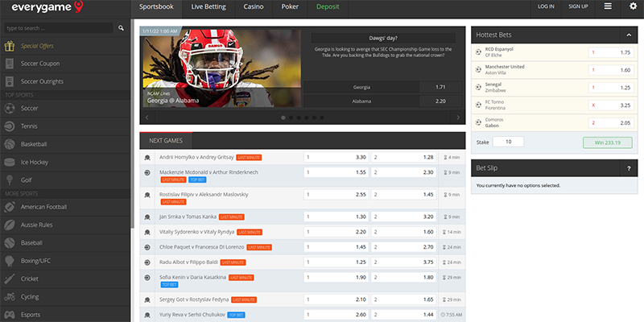
Task: Open Chloe Paquet v Francesca Di Lorenzo match
Action: (x=202, y=247)
